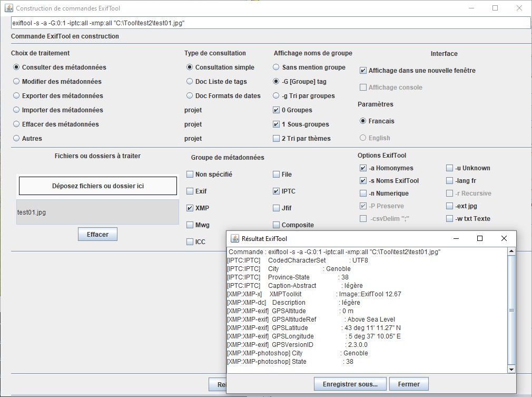This screenshot has height=397, width=532.
Task: Click the Province-State result line
Action: [288, 277]
